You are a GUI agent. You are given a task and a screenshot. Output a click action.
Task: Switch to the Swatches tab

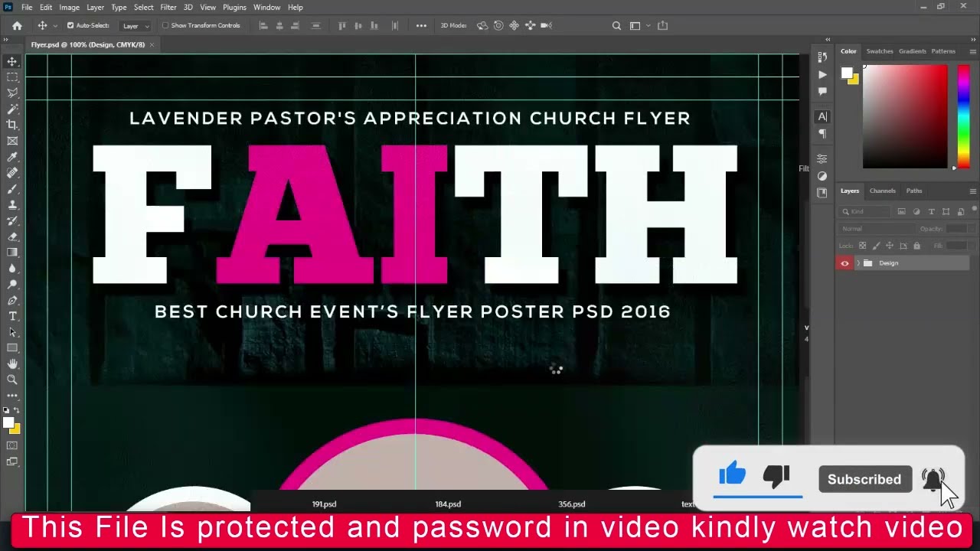(880, 51)
